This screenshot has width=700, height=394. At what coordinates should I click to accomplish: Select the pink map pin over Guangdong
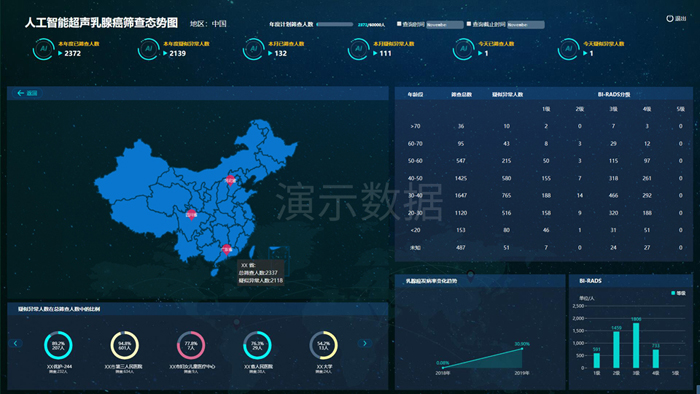click(227, 250)
